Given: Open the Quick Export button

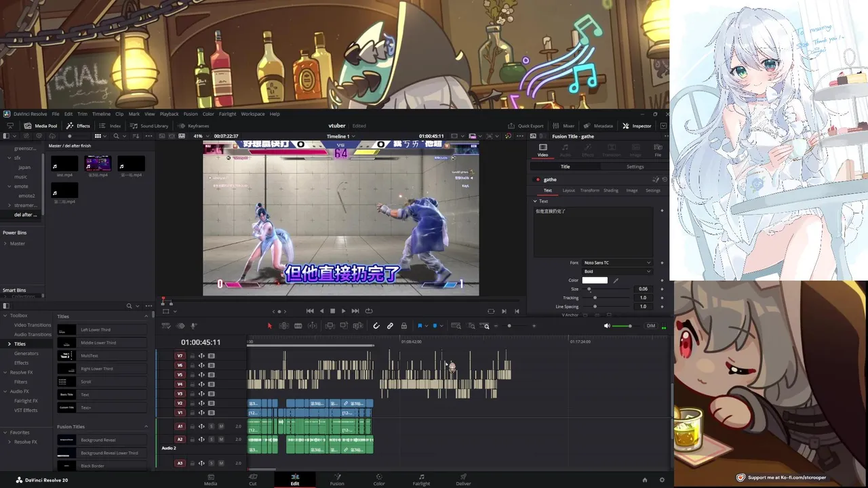Looking at the screenshot, I should pos(526,125).
